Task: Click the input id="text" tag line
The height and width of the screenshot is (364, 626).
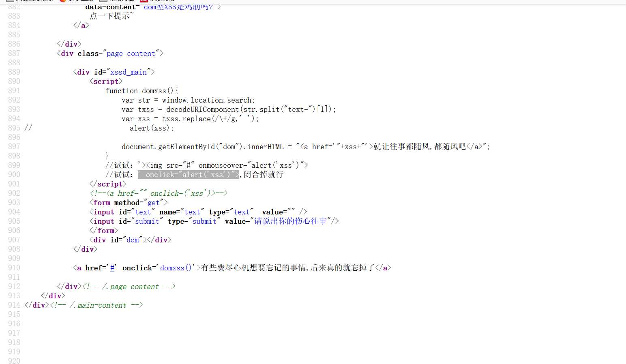Action: coord(198,212)
